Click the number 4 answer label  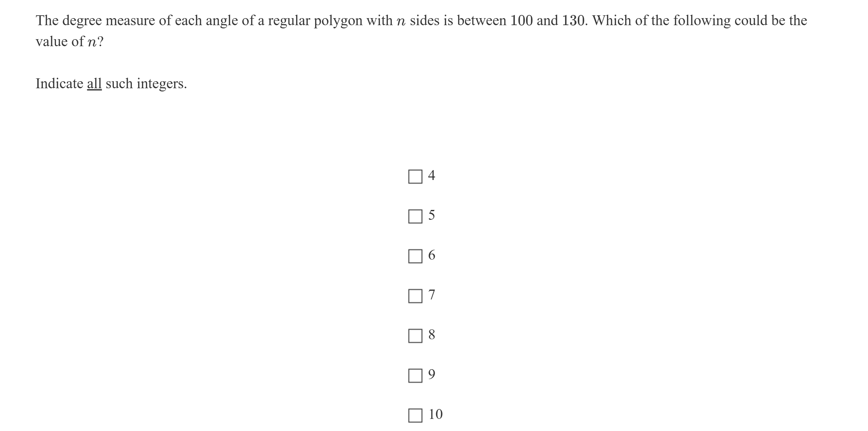(x=432, y=176)
